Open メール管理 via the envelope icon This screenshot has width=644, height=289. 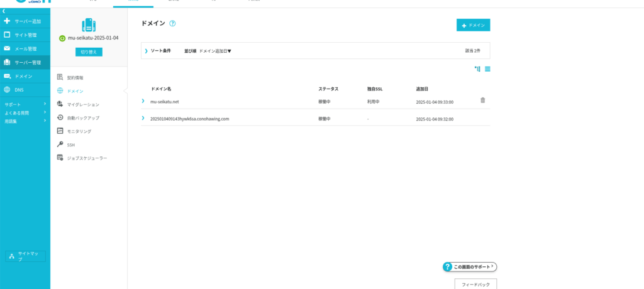tap(7, 48)
